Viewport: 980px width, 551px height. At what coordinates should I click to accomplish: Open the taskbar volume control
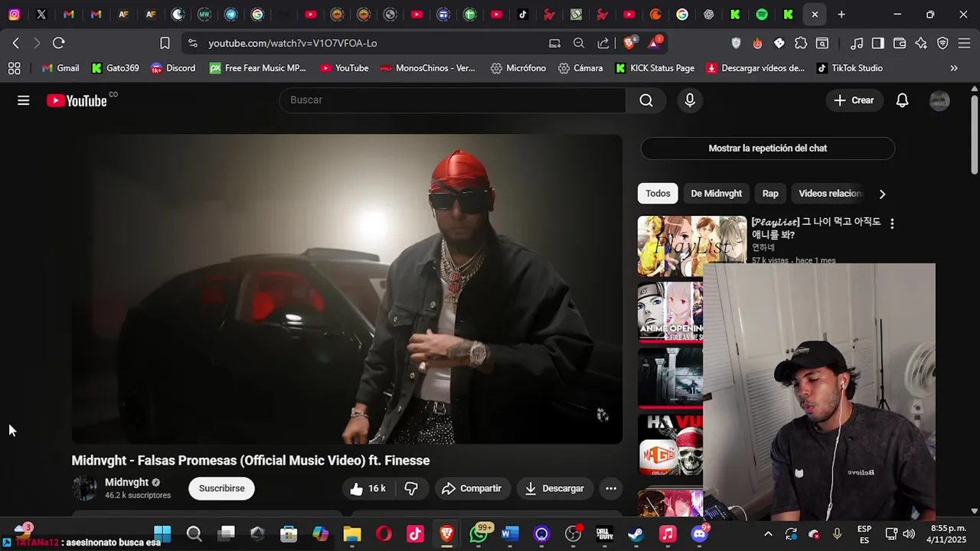click(x=909, y=534)
